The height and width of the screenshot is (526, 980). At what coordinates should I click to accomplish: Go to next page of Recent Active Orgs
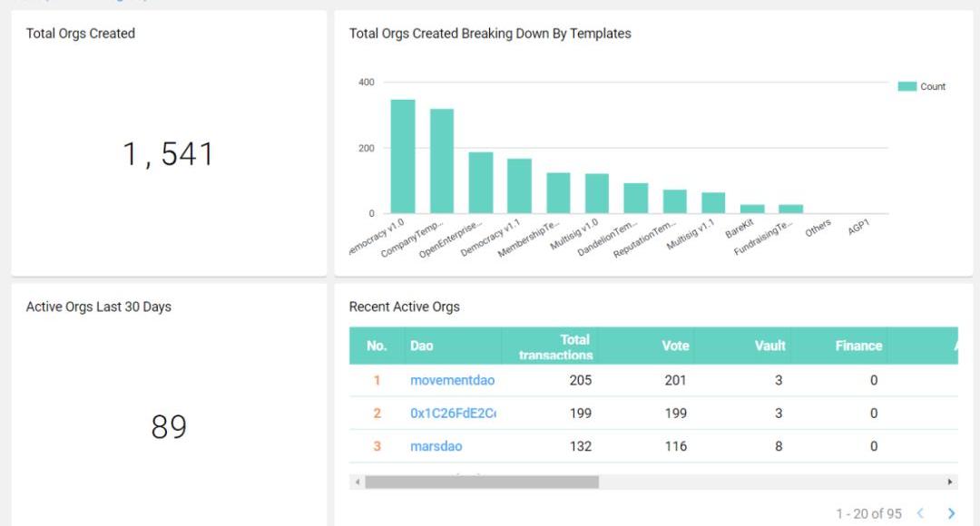click(x=951, y=513)
